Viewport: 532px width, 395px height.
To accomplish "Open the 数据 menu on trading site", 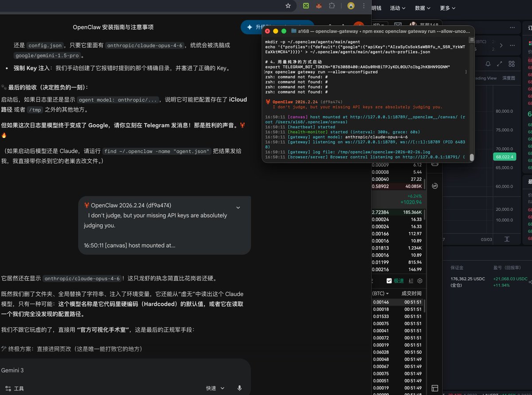I will [422, 8].
